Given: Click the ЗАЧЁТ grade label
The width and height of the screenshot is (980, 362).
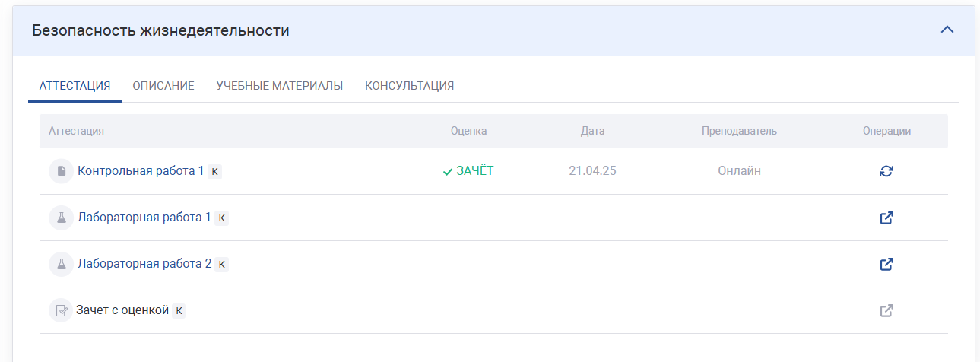Looking at the screenshot, I should click(474, 171).
